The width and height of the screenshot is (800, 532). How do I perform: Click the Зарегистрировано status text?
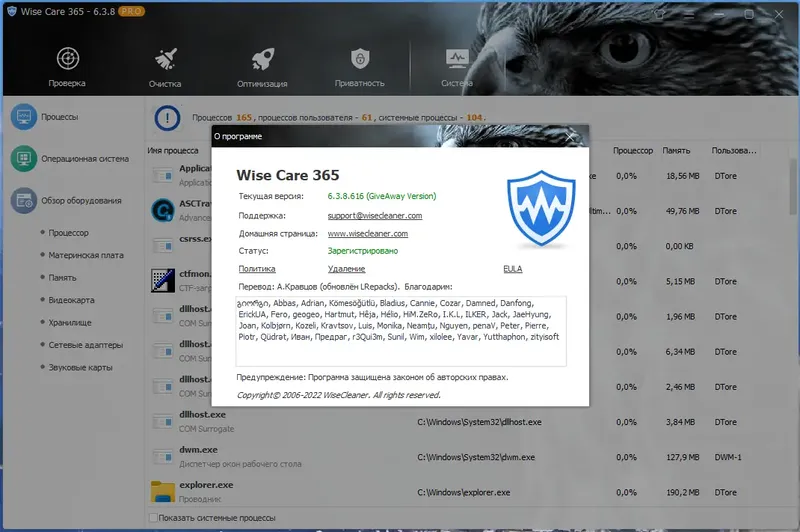tap(363, 251)
